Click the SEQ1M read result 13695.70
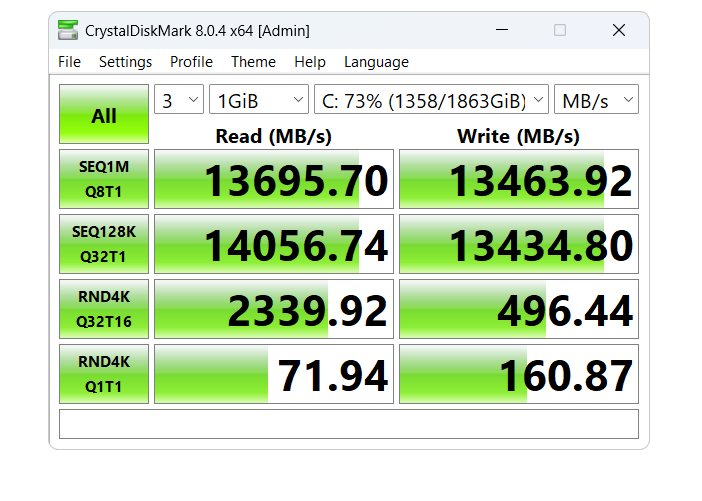The width and height of the screenshot is (702, 501). pos(274,179)
